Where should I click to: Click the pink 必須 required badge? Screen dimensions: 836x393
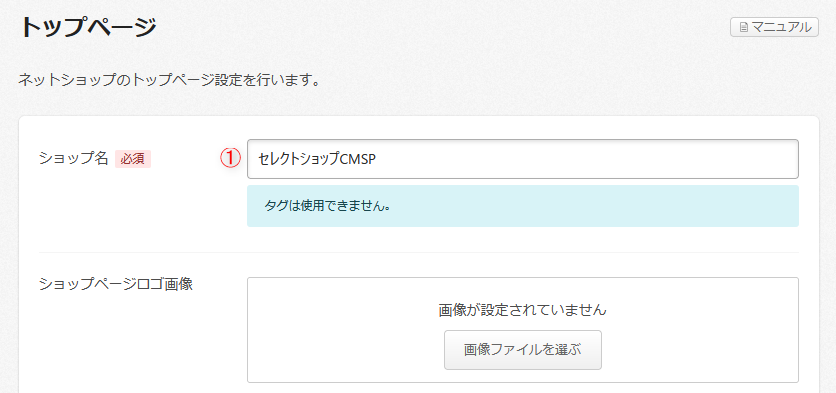point(133,159)
